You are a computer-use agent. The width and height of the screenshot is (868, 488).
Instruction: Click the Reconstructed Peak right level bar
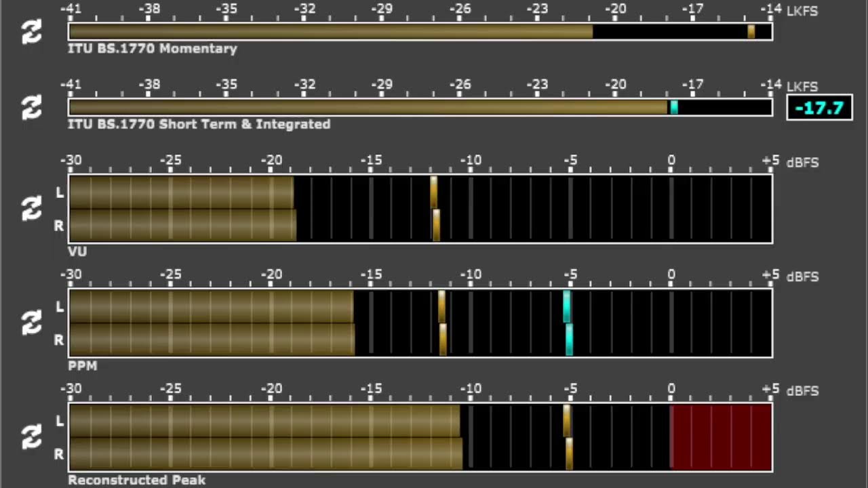(266, 454)
